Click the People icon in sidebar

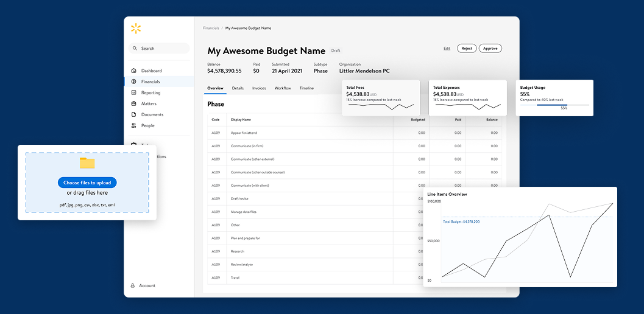tap(134, 125)
